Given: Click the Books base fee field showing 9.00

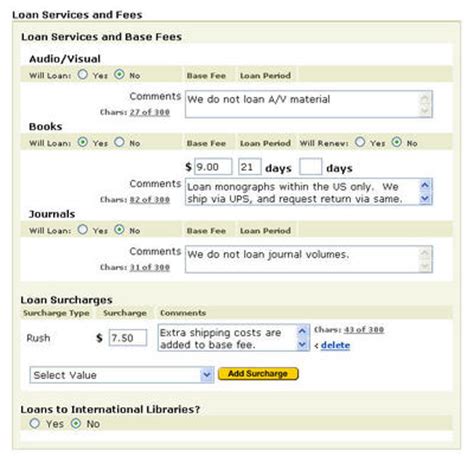Looking at the screenshot, I should (x=213, y=167).
